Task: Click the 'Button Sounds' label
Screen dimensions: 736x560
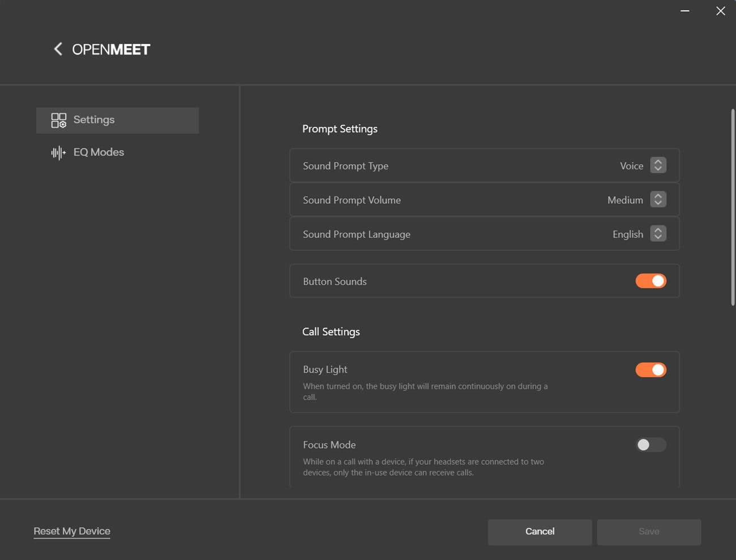Action: [335, 281]
